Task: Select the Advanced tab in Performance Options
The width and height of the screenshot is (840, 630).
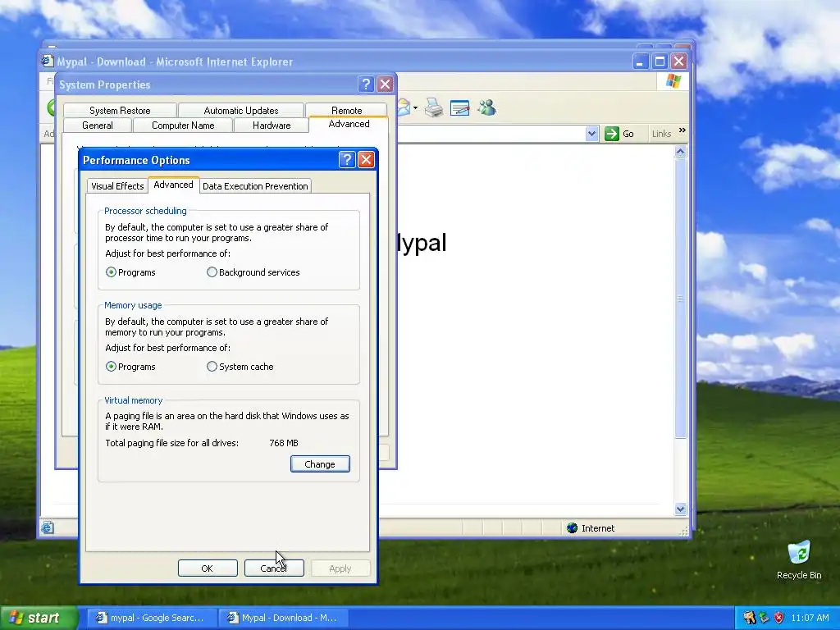Action: [x=173, y=185]
